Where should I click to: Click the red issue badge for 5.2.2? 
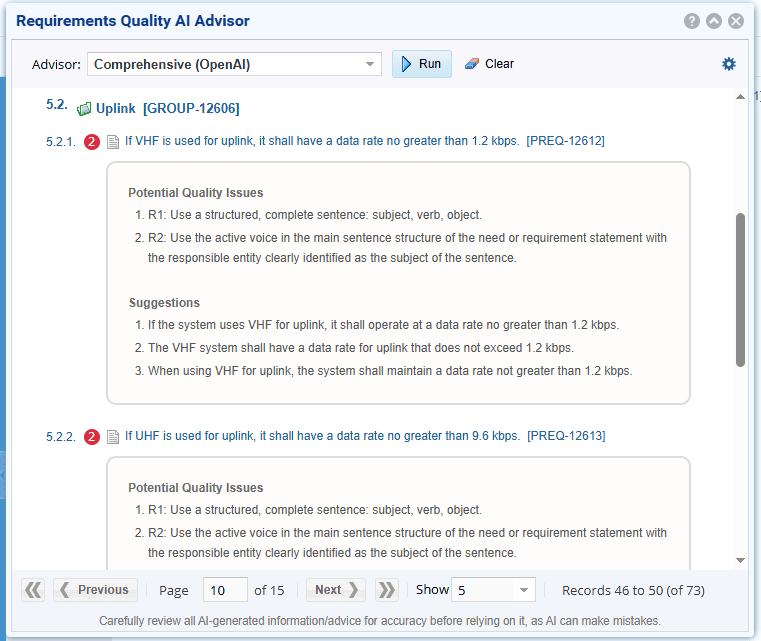tap(92, 437)
